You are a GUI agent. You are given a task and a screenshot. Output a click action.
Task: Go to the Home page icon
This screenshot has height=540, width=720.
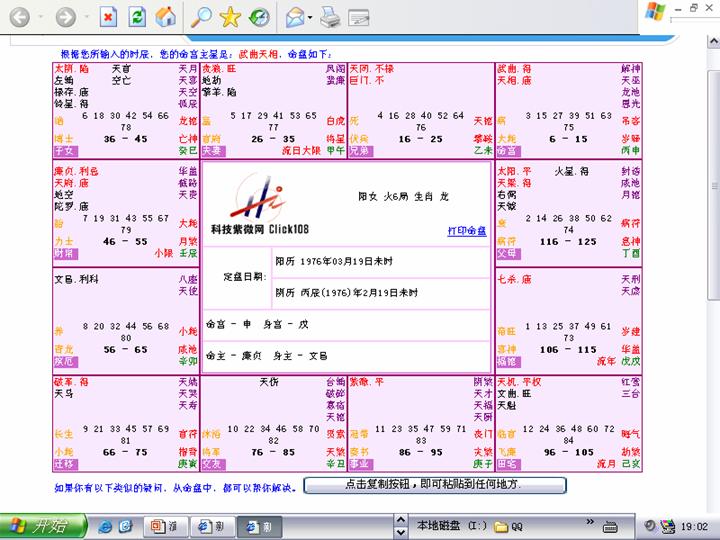(x=165, y=17)
